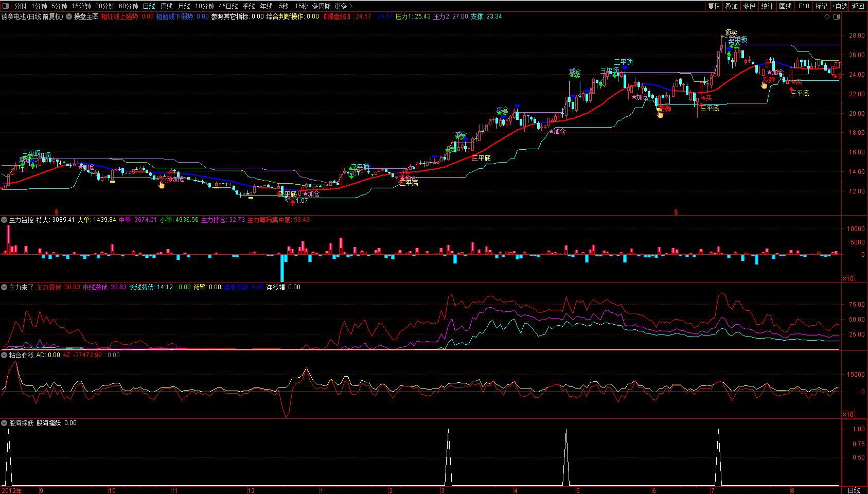The image size is (868, 494).
Task: Click the 日线 label at bottom right
Action: coord(854,490)
